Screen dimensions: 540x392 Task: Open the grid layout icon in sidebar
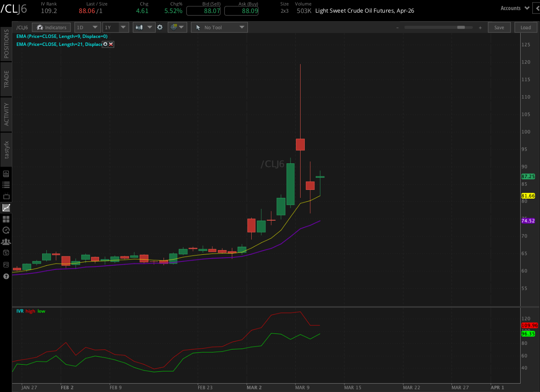pyautogui.click(x=6, y=219)
